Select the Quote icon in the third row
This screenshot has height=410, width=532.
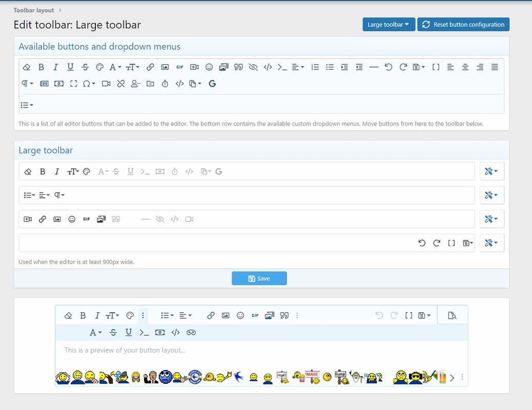116,219
